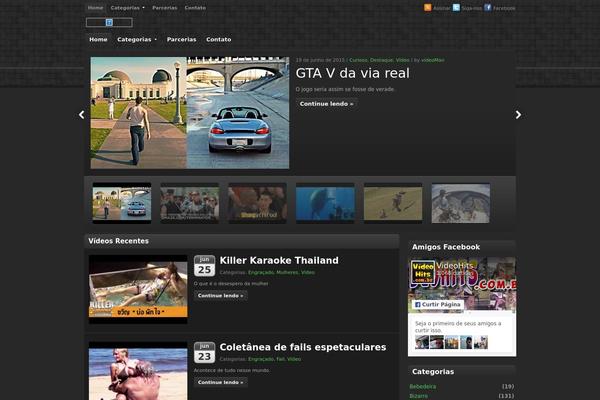Click Contato in the top small menu
The width and height of the screenshot is (600, 400).
(x=195, y=8)
